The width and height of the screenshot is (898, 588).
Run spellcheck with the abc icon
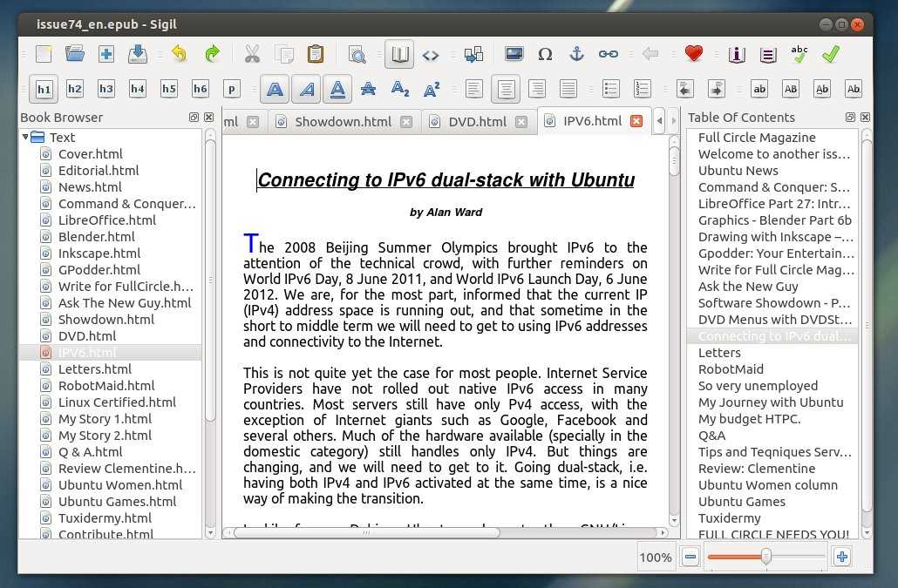(799, 54)
